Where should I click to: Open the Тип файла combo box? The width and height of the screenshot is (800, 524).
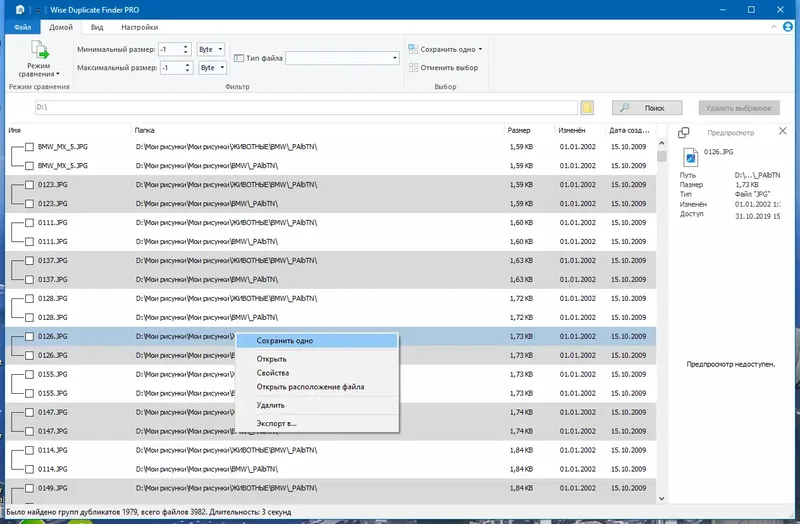pyautogui.click(x=342, y=58)
